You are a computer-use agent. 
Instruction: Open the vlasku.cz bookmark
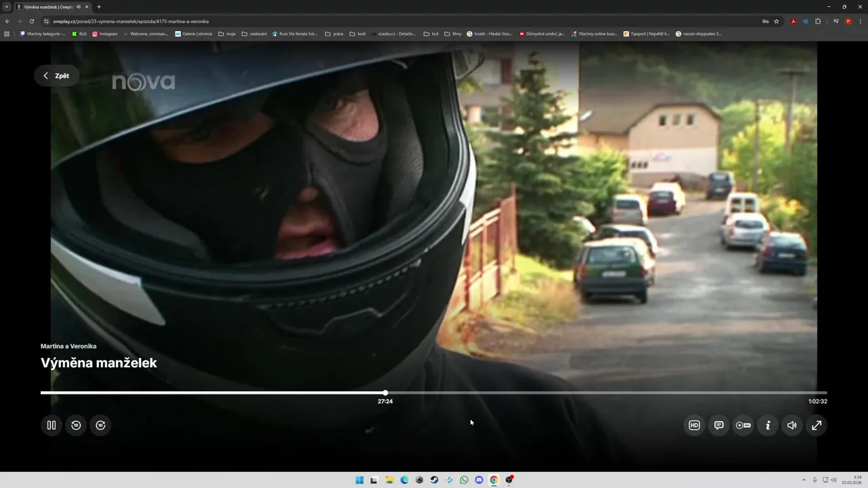[394, 33]
